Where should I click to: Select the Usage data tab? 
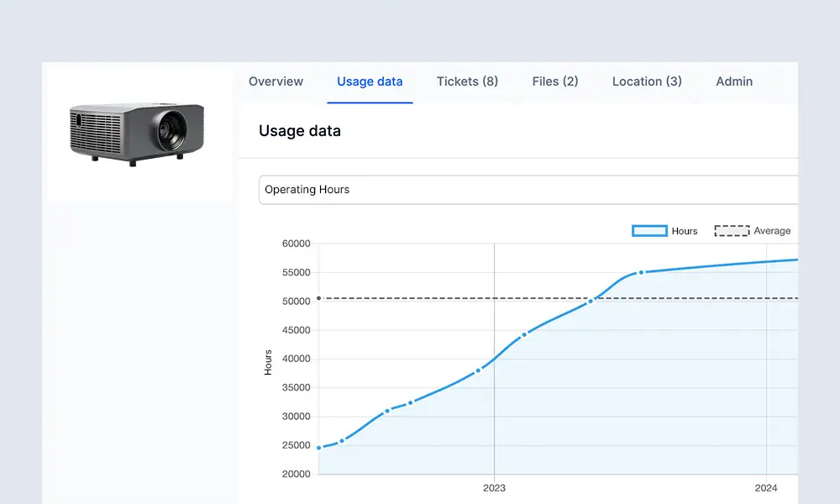[370, 81]
